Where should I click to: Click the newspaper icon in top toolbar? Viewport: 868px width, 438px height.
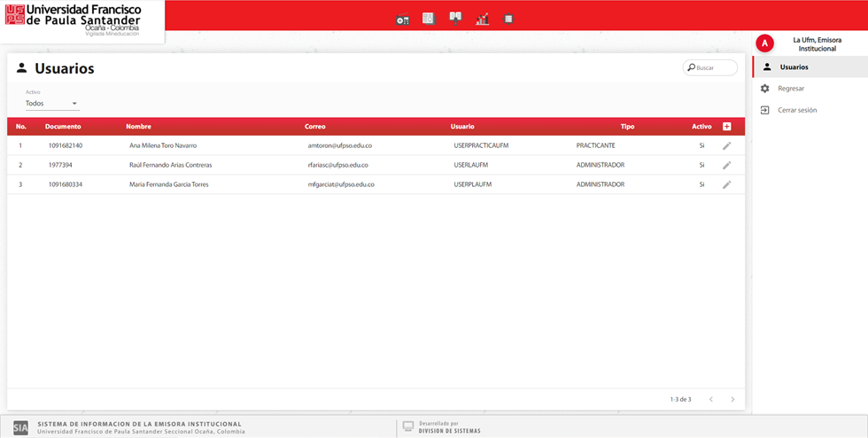tap(429, 19)
